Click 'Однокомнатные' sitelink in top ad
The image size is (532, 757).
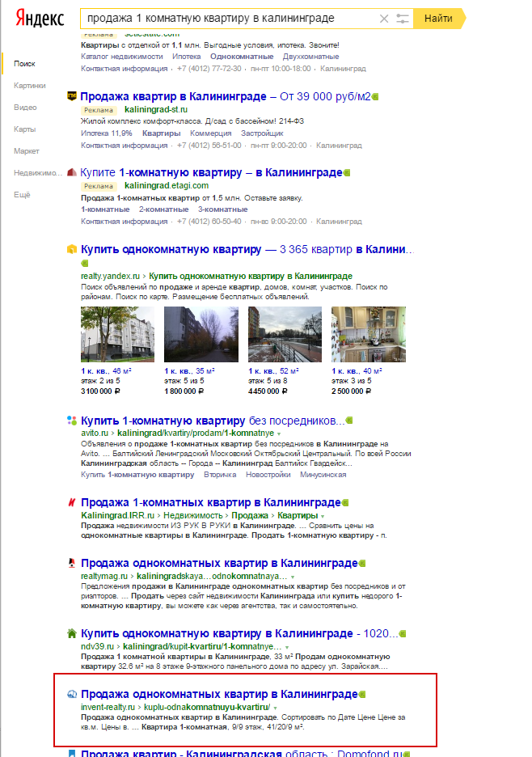click(242, 57)
